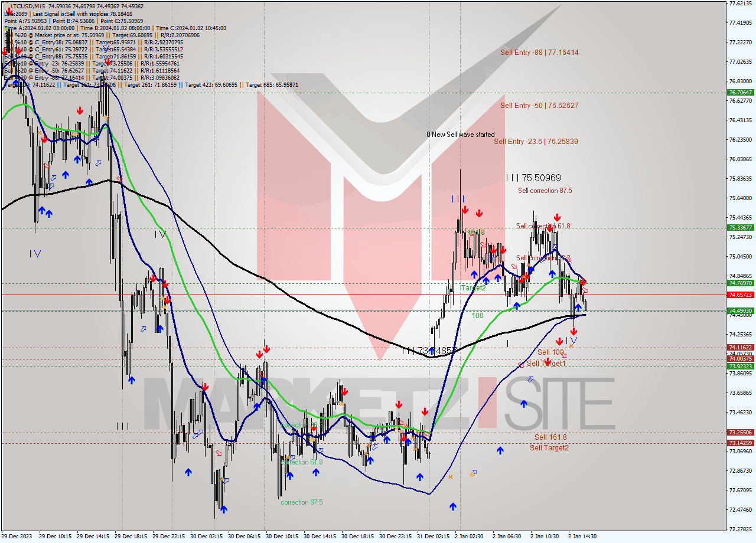
Task: Select the 'Sell Target1' label
Action: click(546, 364)
